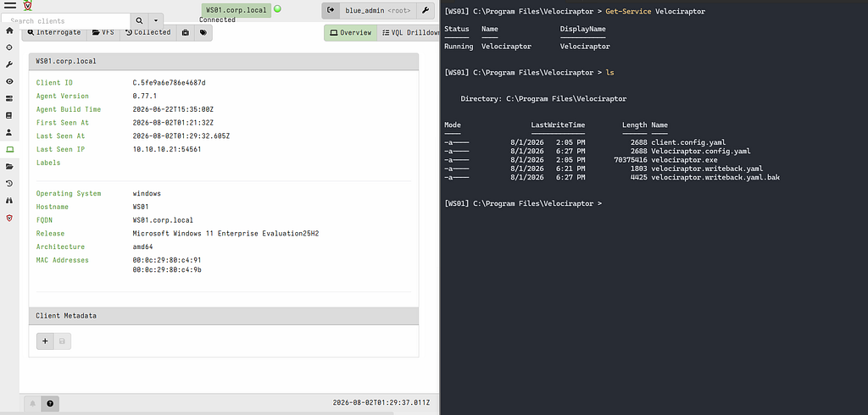Select the green laptop Host Information sidebar icon
868x415 pixels.
tap(9, 149)
